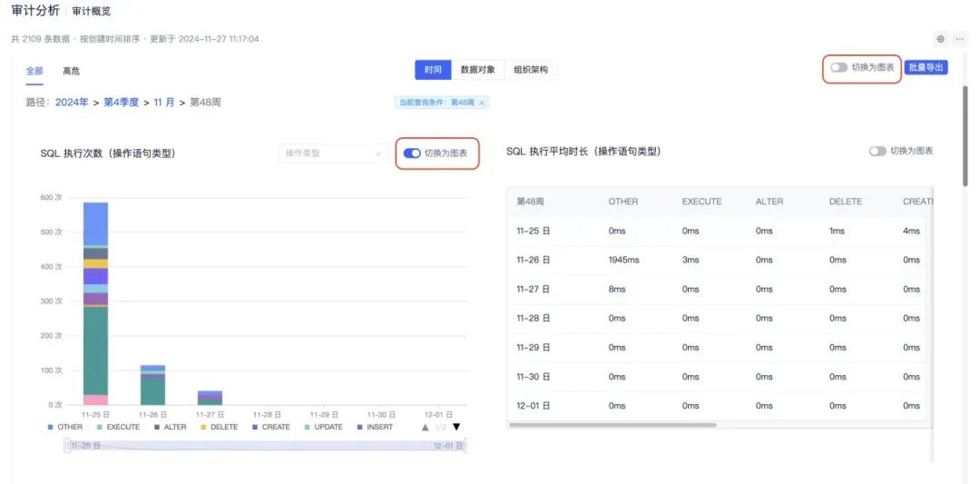The width and height of the screenshot is (980, 484).
Task: Click the 3ms EXECUTE cell
Action: tap(688, 260)
